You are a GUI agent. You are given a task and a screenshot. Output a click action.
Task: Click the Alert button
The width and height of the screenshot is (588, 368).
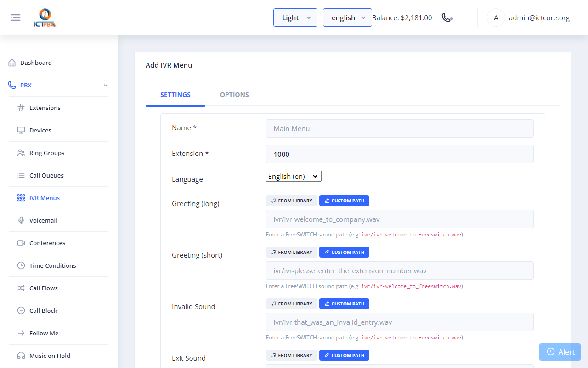[560, 352]
